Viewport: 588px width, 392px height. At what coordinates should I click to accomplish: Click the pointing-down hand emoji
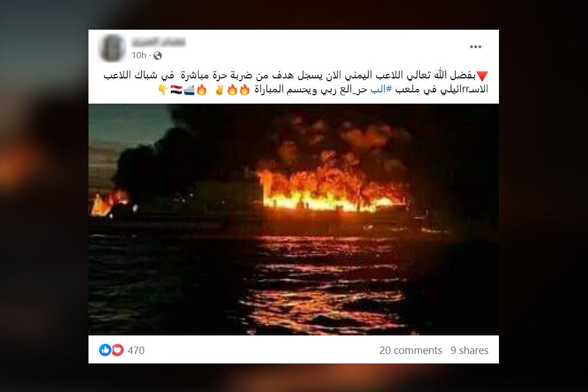click(x=163, y=90)
